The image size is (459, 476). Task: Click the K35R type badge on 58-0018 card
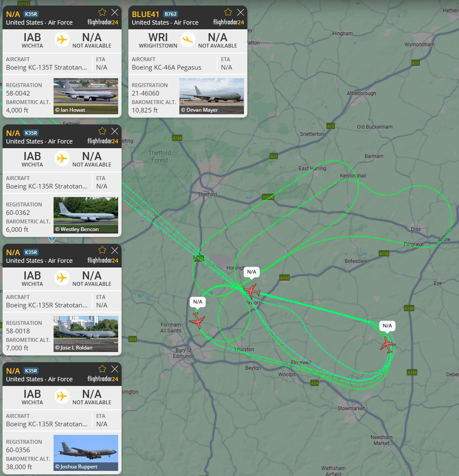point(31,252)
